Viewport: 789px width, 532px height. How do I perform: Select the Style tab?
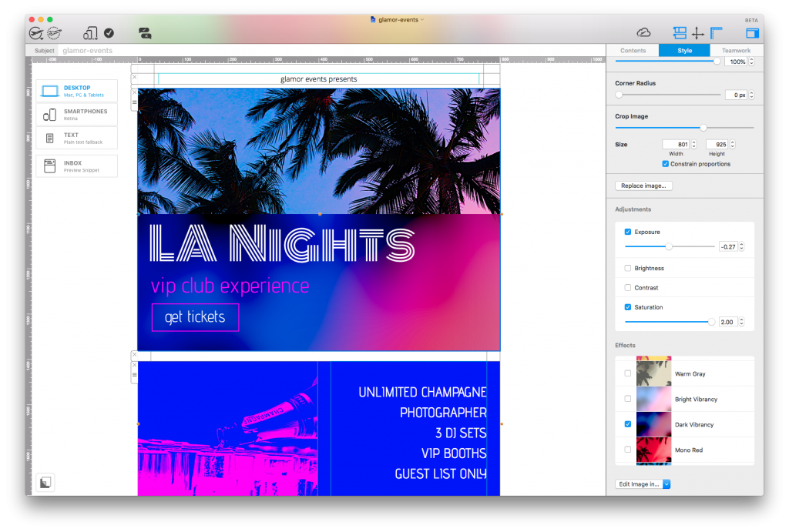pos(684,50)
